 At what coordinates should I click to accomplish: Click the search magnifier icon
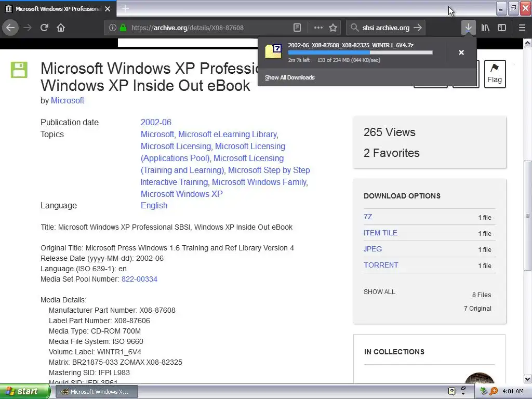point(354,28)
